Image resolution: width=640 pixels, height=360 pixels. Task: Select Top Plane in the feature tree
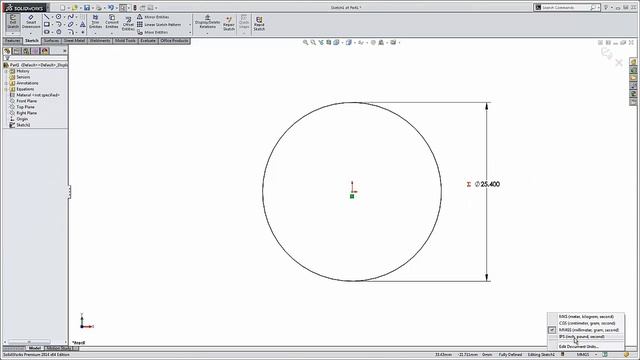[22, 107]
